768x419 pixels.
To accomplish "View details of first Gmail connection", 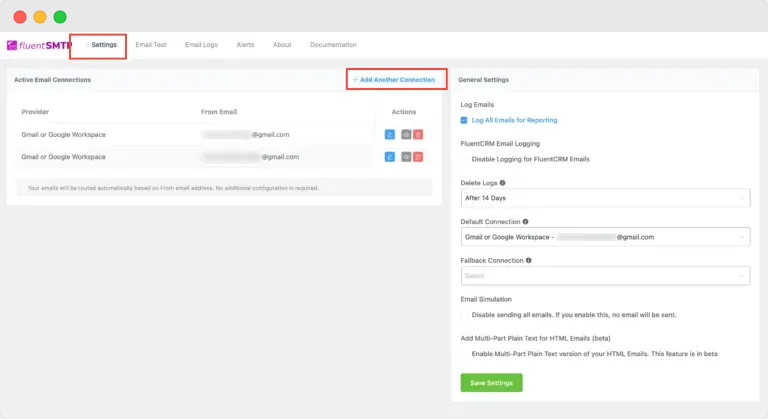I will tap(405, 134).
